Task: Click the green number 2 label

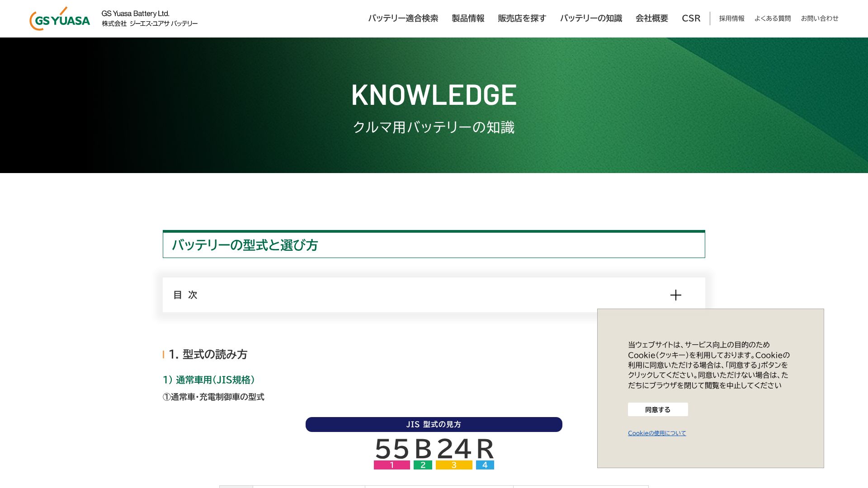Action: tap(423, 465)
